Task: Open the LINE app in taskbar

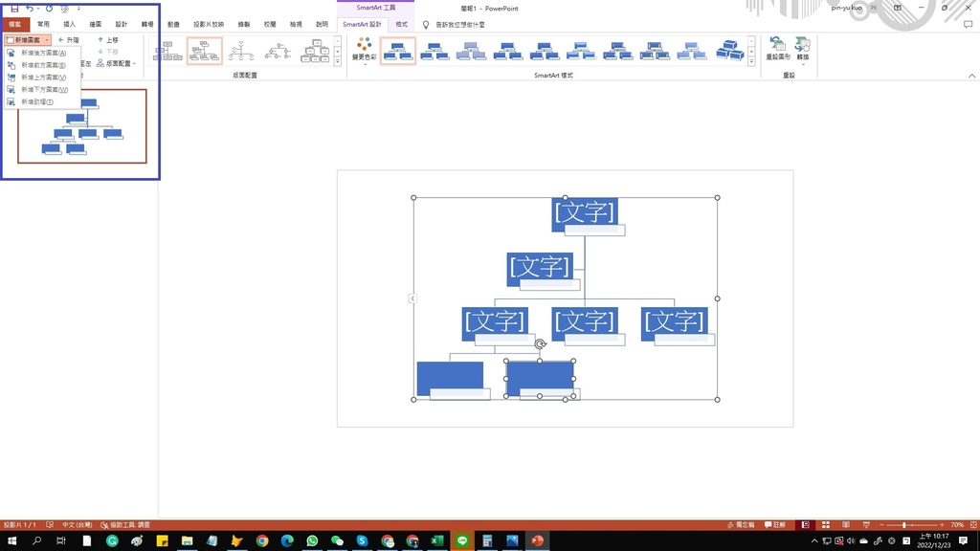Action: (x=462, y=541)
